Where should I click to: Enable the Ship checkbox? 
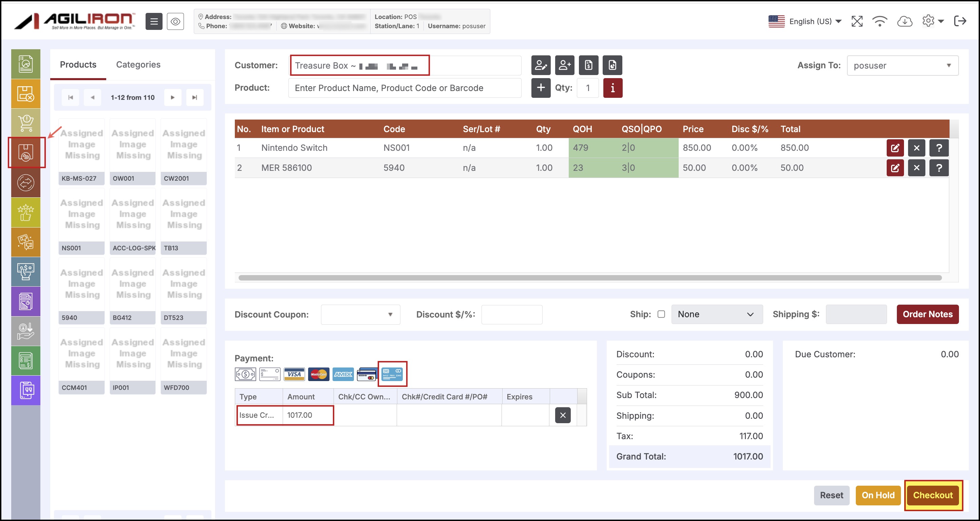[x=661, y=314]
